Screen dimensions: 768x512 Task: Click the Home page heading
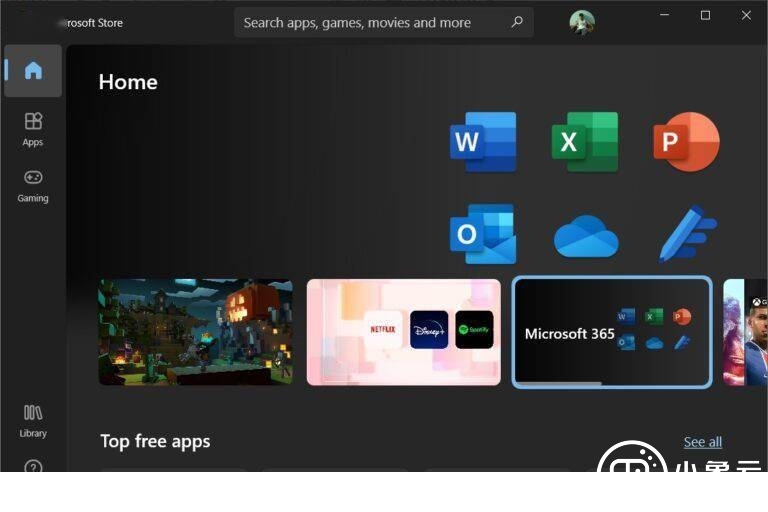(128, 82)
